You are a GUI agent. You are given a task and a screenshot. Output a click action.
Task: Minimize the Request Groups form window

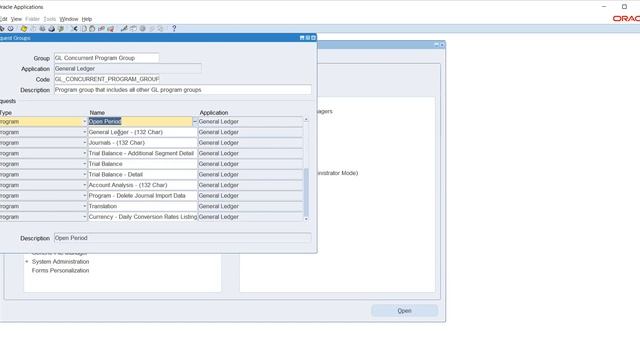pyautogui.click(x=302, y=38)
